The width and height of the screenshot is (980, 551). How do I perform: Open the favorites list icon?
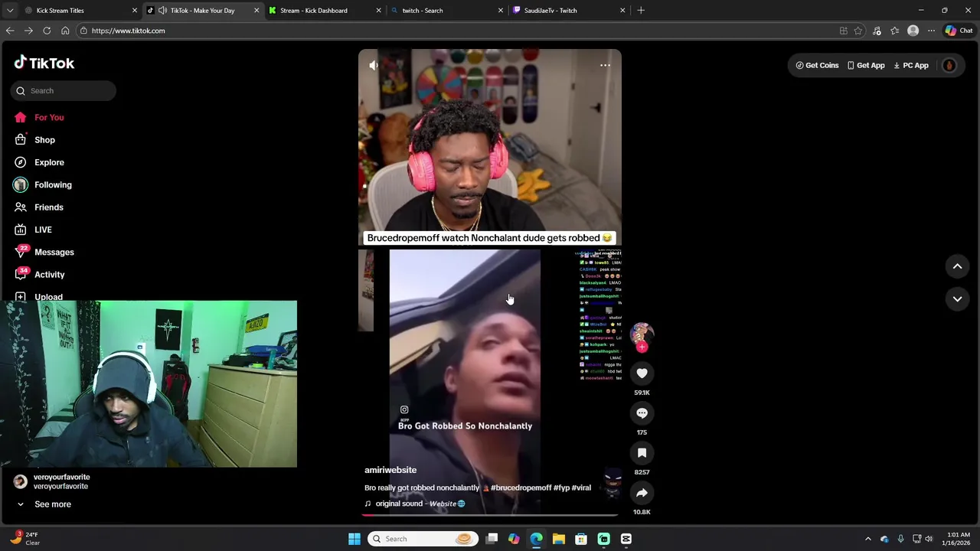click(x=894, y=31)
